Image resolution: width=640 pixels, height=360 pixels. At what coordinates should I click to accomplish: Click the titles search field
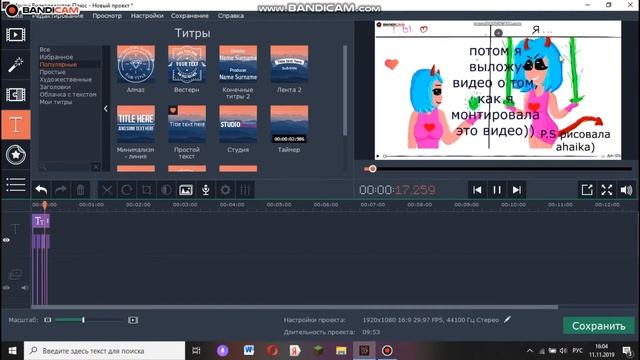click(x=66, y=167)
